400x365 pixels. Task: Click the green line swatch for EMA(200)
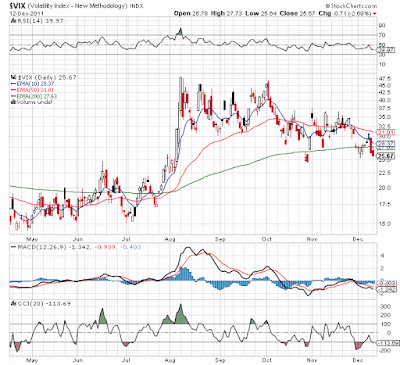point(13,96)
